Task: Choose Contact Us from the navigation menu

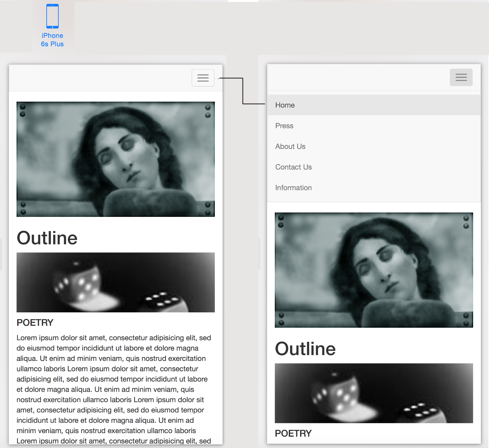Action: 293,167
